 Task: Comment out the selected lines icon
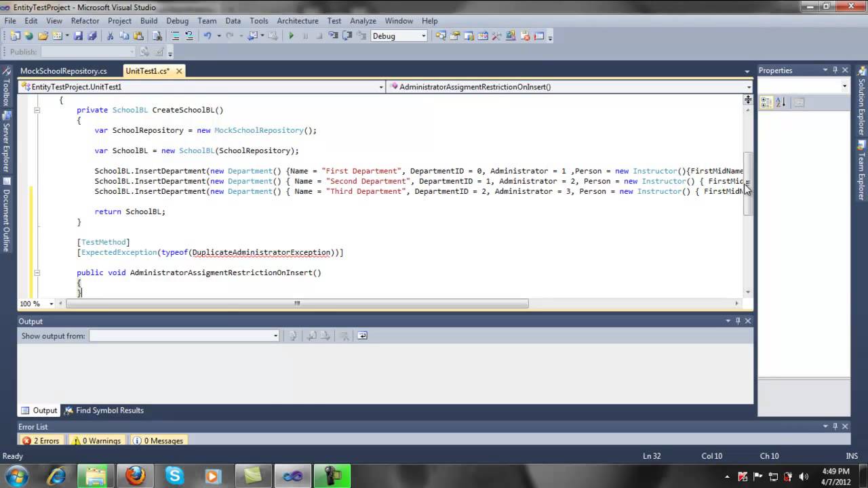pos(175,36)
